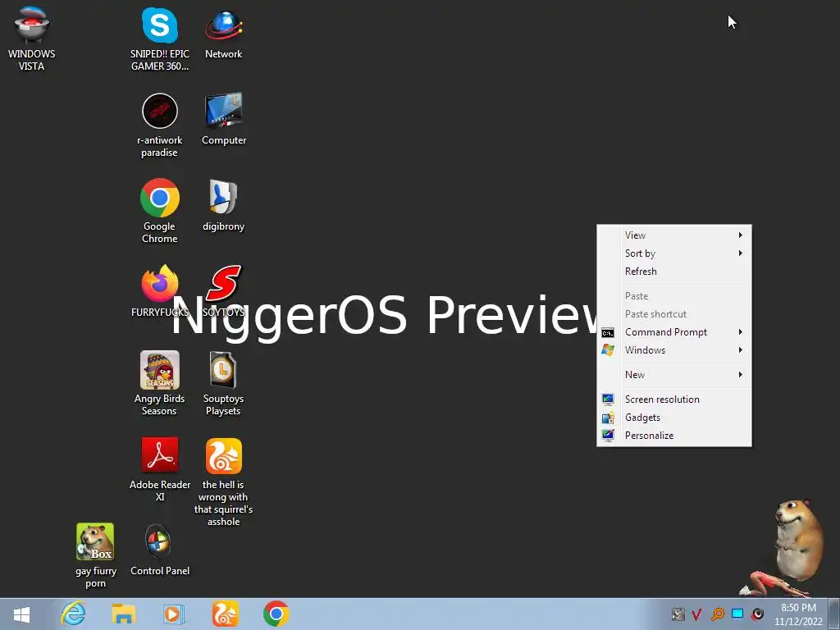The image size is (840, 630).
Task: Open the Windows submenu entry
Action: tap(674, 350)
